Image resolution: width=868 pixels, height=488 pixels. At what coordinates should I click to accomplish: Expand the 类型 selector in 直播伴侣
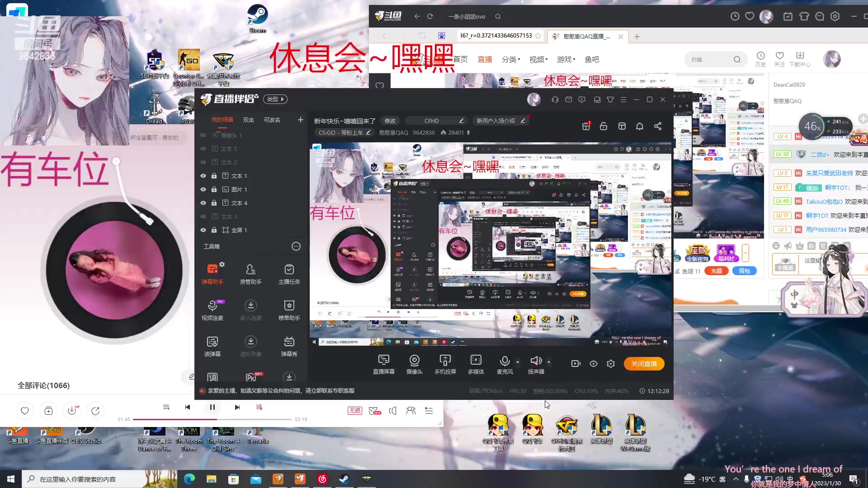coord(275,99)
